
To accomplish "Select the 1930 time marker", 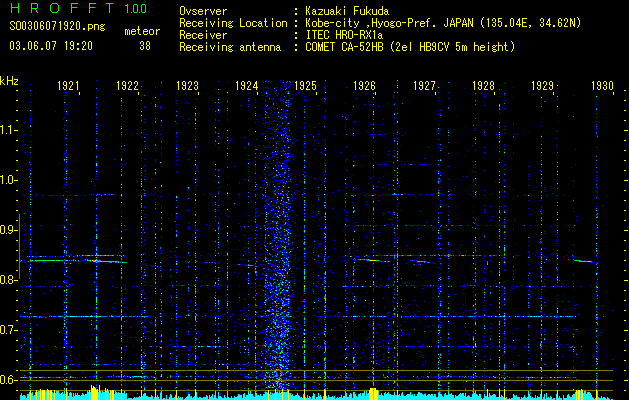I will coord(601,87).
